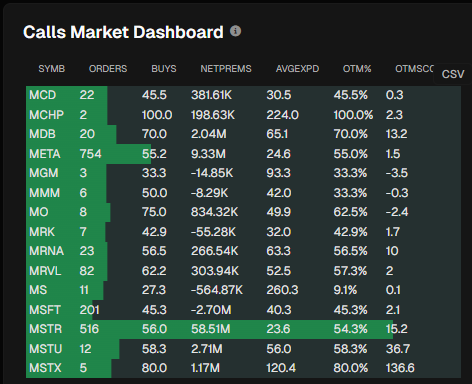Viewport: 472px width, 384px height.
Task: Select the MO symbol cell
Action: click(x=39, y=212)
